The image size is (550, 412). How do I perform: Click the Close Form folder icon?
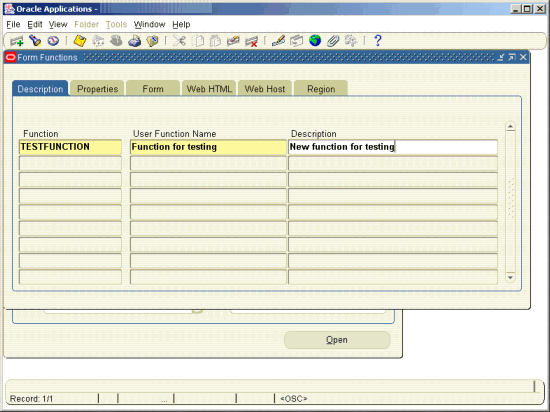[x=152, y=41]
